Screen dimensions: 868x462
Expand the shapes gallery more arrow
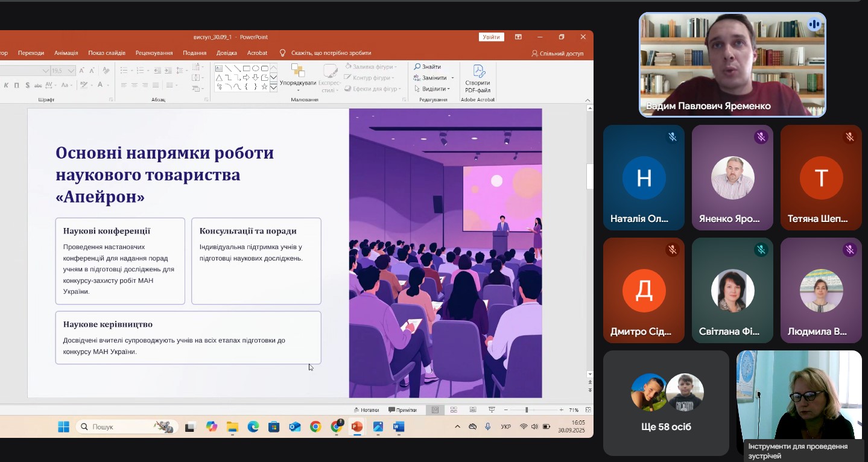(273, 87)
